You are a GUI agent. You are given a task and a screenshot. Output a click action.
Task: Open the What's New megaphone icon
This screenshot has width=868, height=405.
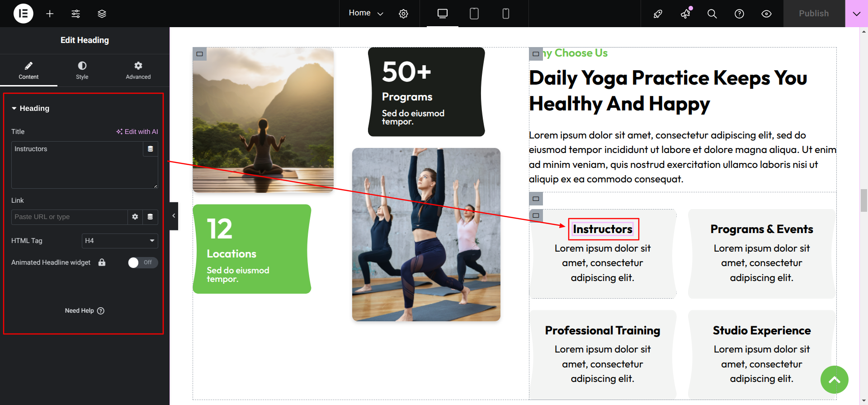tap(685, 14)
